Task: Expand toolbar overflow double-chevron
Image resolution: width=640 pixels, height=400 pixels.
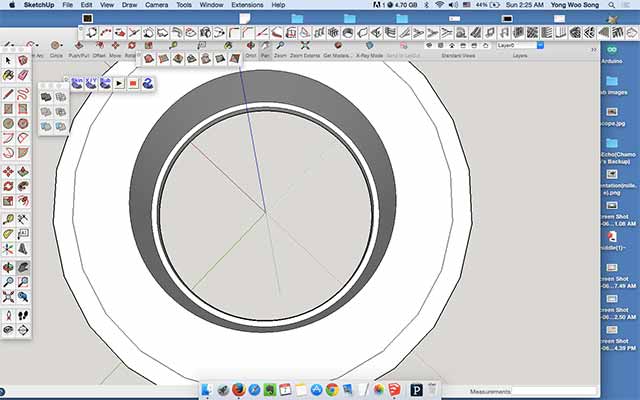Action: [x=593, y=49]
